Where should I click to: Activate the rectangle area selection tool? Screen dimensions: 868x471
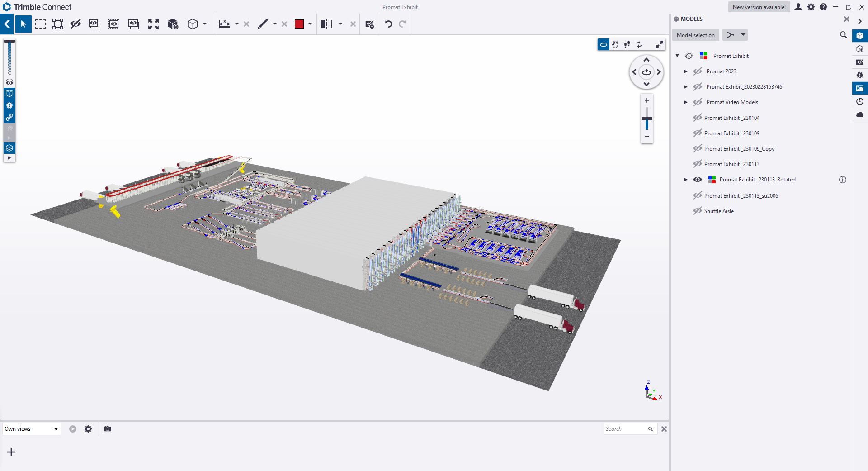coord(41,24)
